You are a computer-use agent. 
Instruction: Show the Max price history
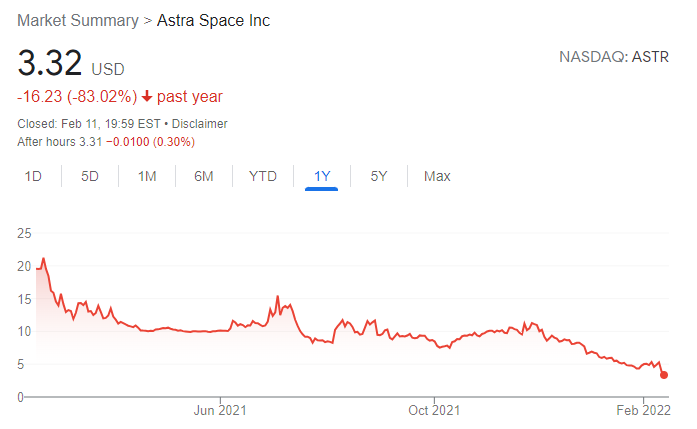click(437, 176)
